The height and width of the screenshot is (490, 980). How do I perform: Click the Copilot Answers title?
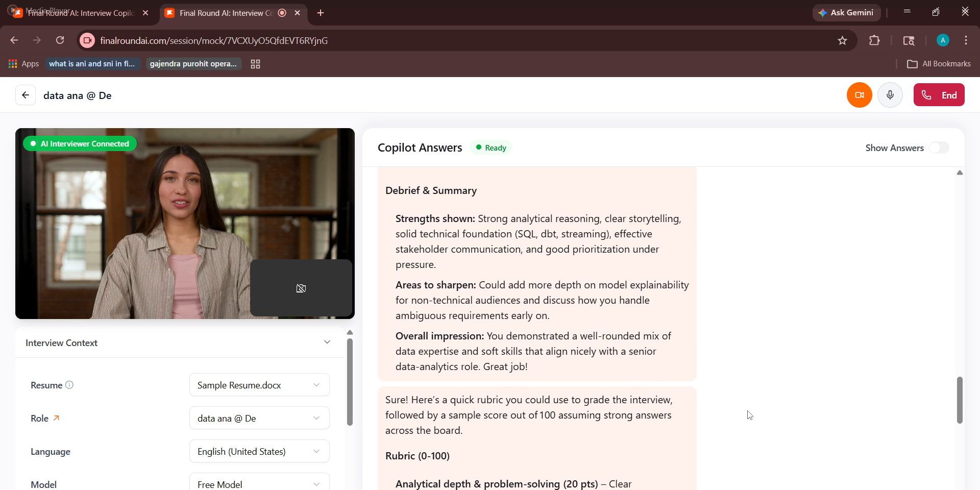[420, 148]
